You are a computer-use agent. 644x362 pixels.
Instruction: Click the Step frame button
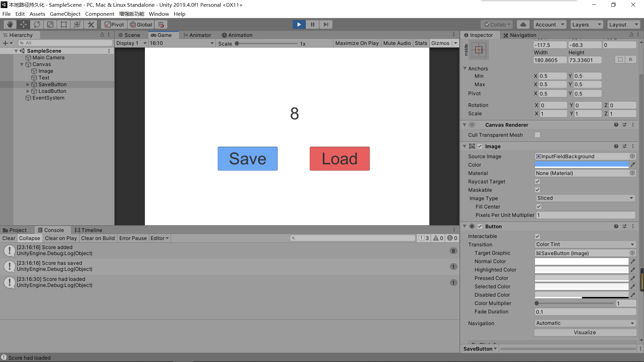click(326, 24)
